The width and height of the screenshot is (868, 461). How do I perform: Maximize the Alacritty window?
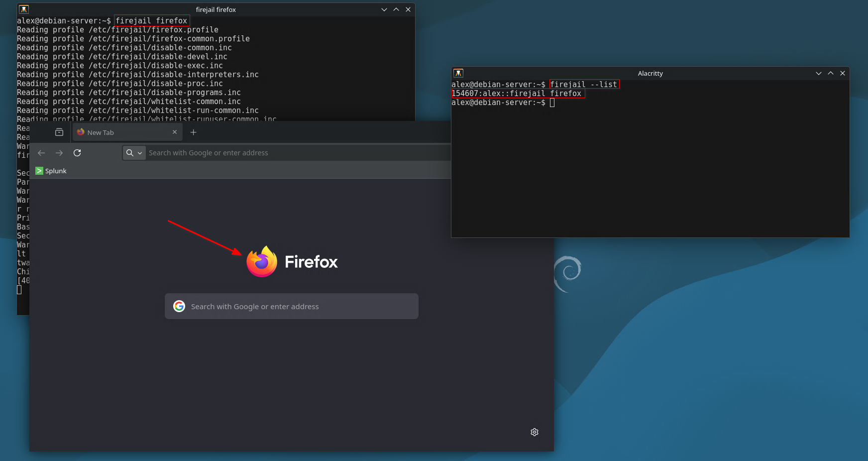pos(831,73)
